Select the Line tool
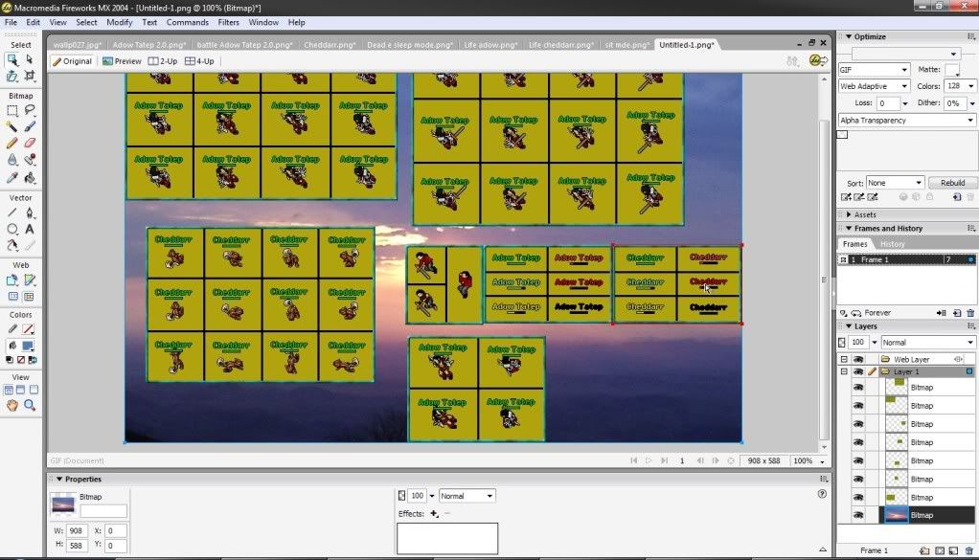 click(x=12, y=212)
